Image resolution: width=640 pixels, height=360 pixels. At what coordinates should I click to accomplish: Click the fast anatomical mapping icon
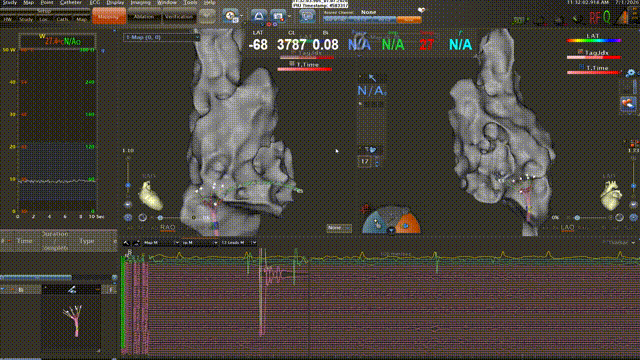[259, 16]
